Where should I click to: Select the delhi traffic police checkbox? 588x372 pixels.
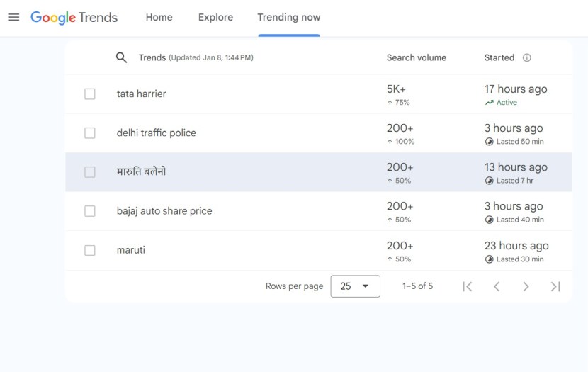click(90, 133)
